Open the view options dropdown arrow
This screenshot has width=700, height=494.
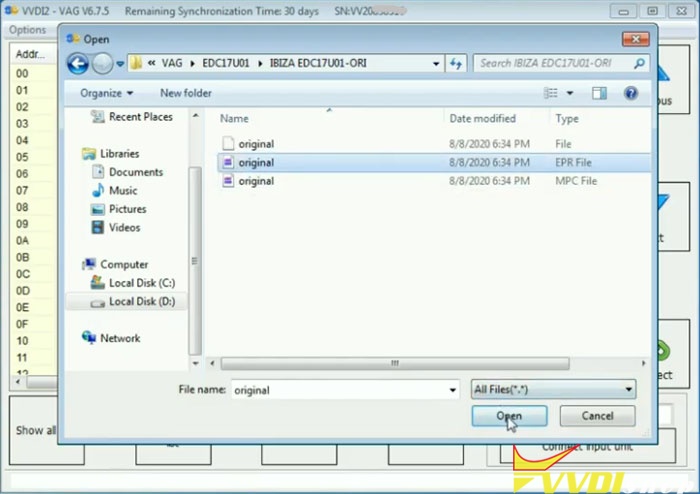click(x=570, y=93)
